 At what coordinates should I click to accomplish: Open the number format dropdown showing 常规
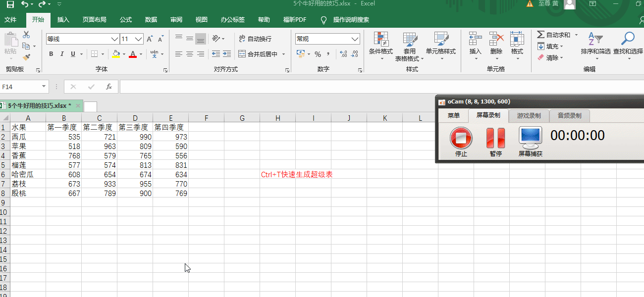pos(354,39)
